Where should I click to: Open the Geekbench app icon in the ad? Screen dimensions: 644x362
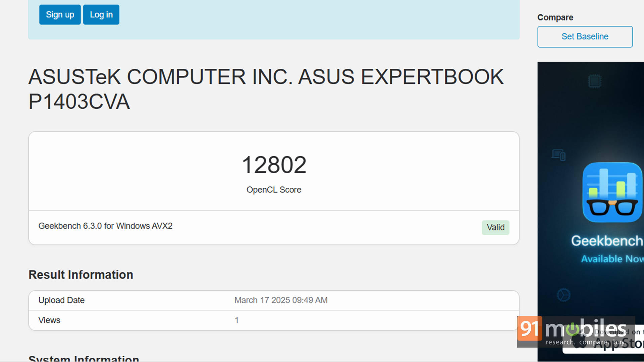612,192
